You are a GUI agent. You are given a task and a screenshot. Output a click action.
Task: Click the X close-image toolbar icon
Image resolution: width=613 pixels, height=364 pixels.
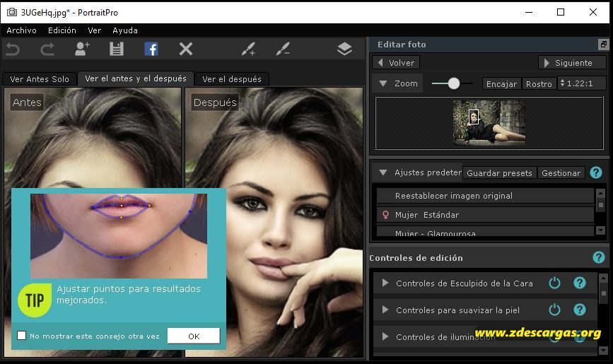pyautogui.click(x=186, y=49)
